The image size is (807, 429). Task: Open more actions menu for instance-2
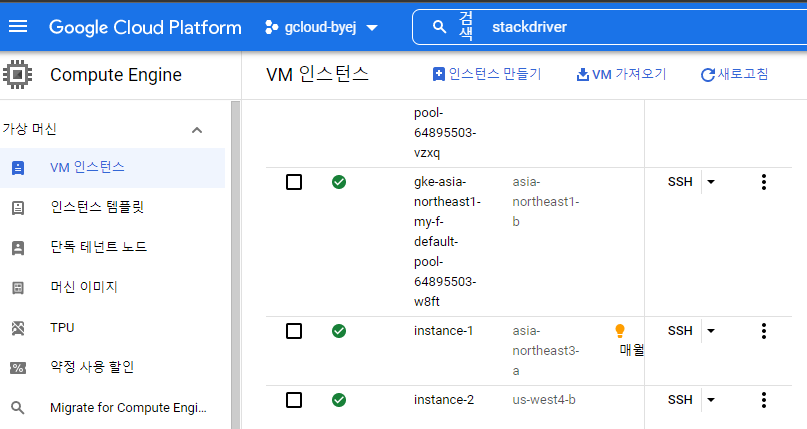[x=764, y=400]
